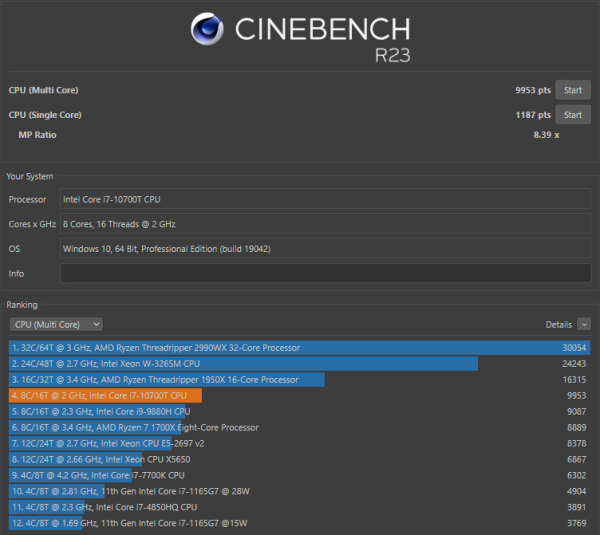Image resolution: width=600 pixels, height=535 pixels.
Task: Open the CPU (Multi Core) ranking dropdown
Action: [x=56, y=325]
